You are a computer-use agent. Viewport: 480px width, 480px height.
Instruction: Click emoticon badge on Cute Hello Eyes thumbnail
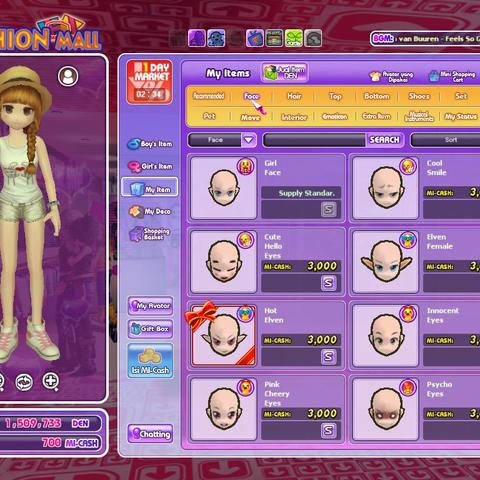point(246,239)
